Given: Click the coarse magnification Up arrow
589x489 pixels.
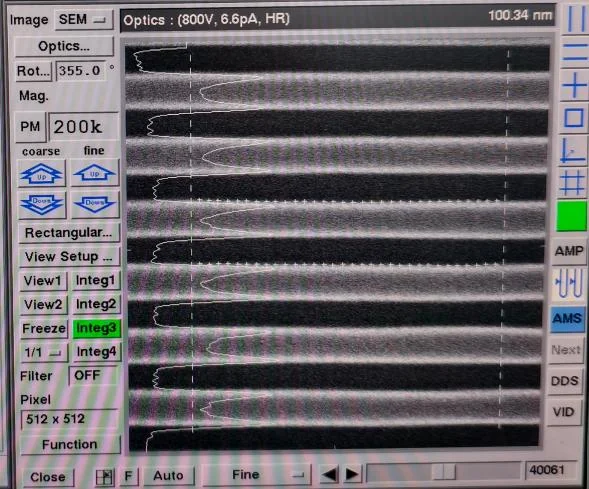Looking at the screenshot, I should click(41, 173).
